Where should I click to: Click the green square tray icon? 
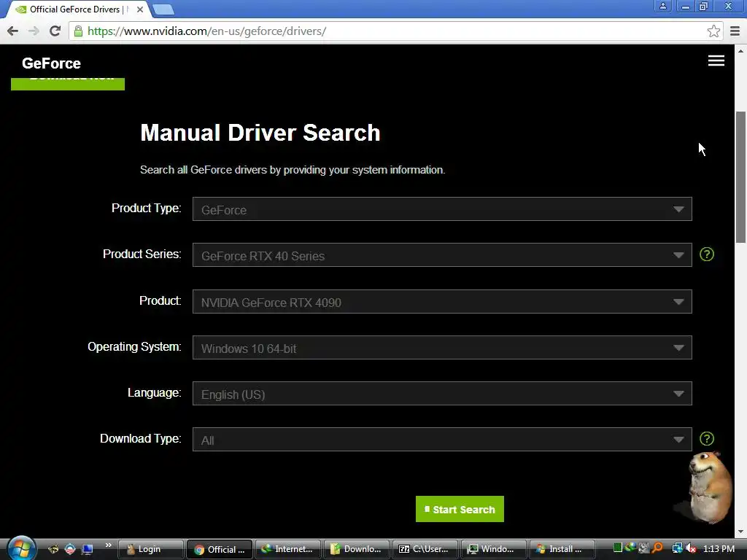point(618,548)
